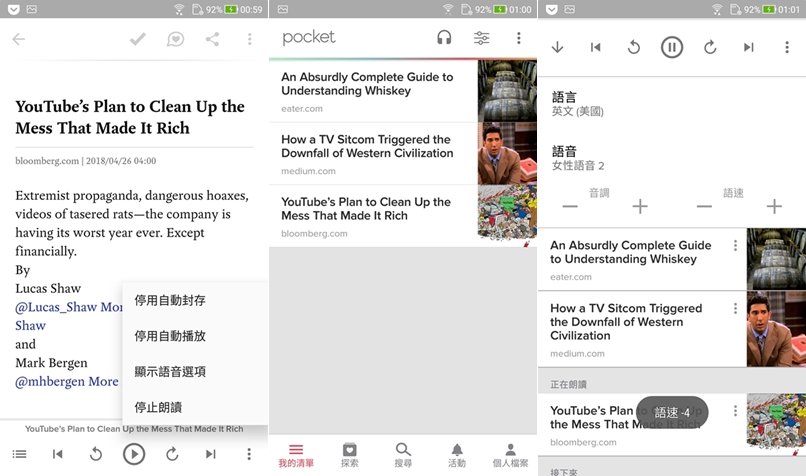Image resolution: width=806 pixels, height=476 pixels.
Task: Mark article as read with checkmark icon
Action: (138, 40)
